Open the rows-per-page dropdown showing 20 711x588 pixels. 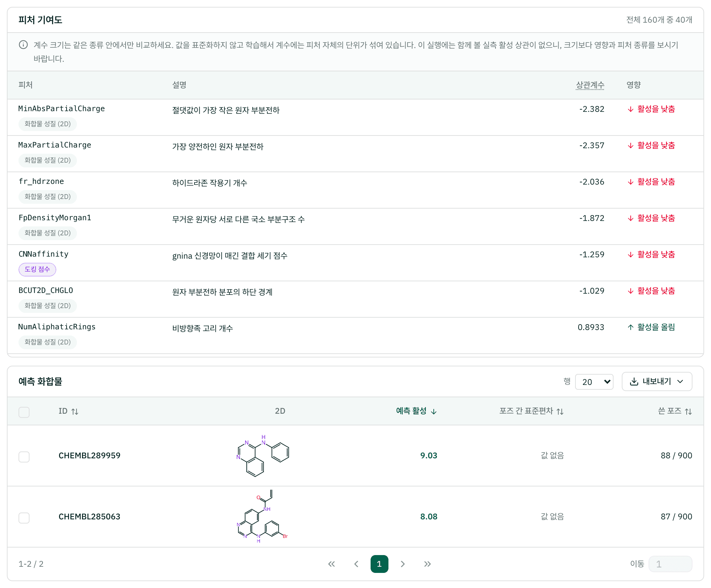point(594,382)
